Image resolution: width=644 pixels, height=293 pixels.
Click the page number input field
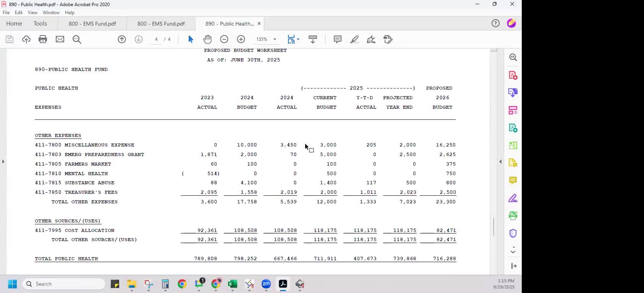coord(156,39)
